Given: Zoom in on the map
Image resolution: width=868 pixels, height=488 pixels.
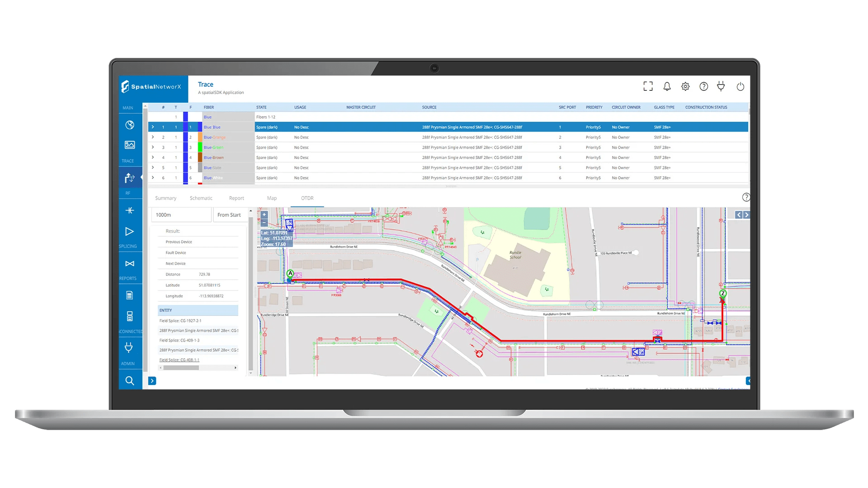Looking at the screenshot, I should 264,215.
